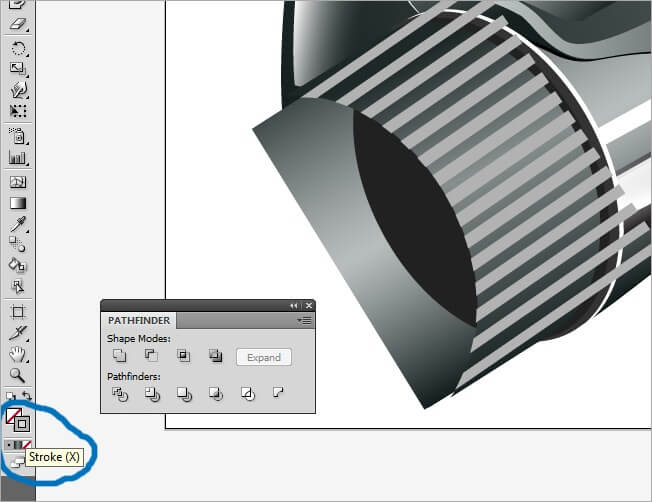
Task: Apply Unite shape mode in Pathfinder
Action: tap(119, 355)
